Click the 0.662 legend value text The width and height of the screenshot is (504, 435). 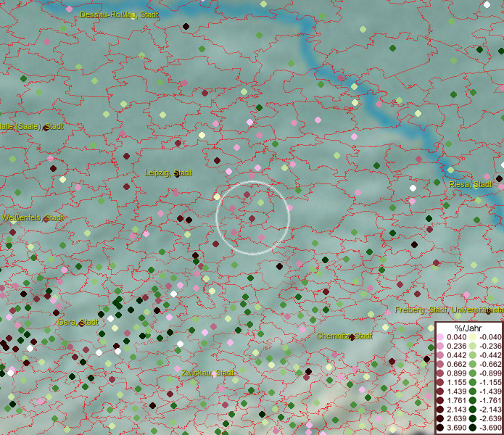456,365
